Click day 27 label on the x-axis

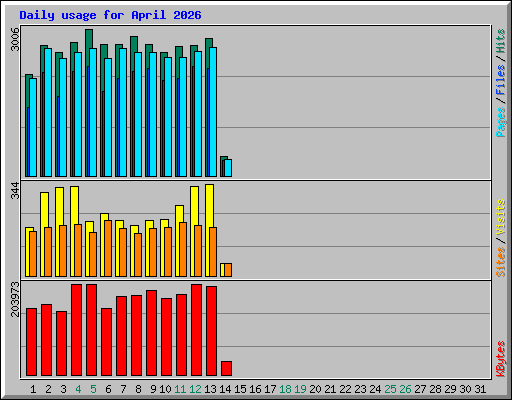(x=420, y=389)
